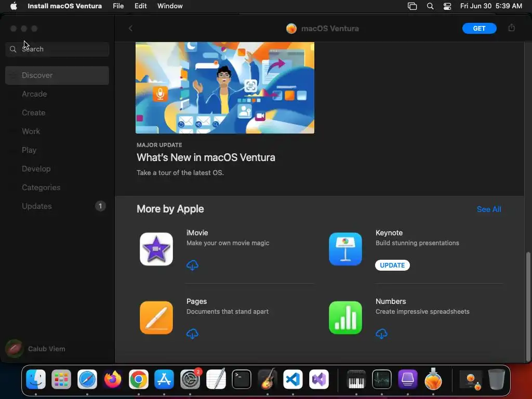Screen dimensions: 532x399
Task: Open the What's New in macOS Ventura artwork
Action: point(224,87)
